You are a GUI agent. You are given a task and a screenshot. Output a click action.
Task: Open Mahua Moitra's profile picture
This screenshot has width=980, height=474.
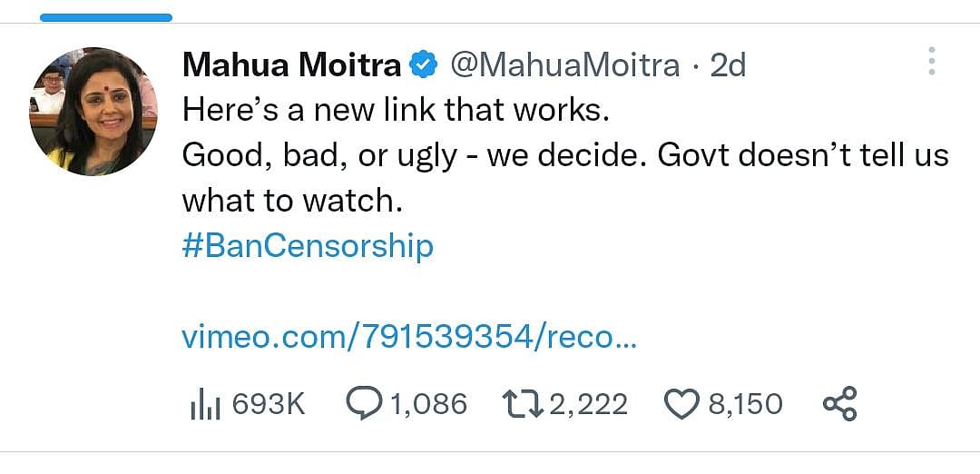[93, 111]
